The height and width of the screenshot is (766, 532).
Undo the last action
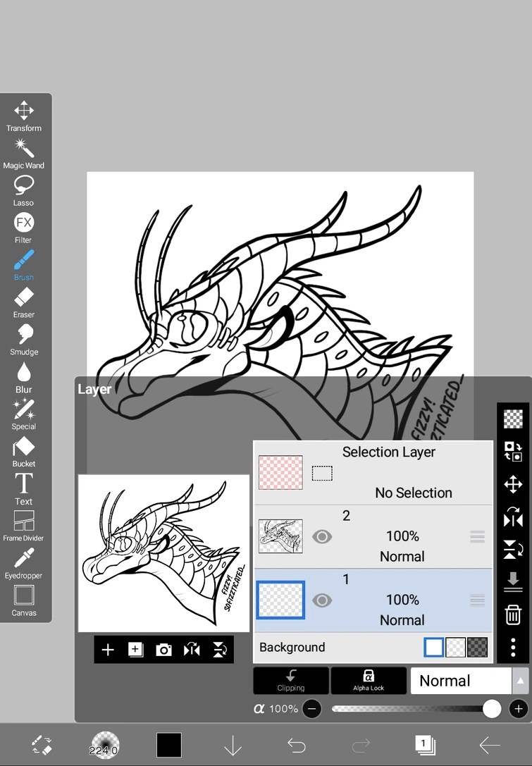(297, 746)
